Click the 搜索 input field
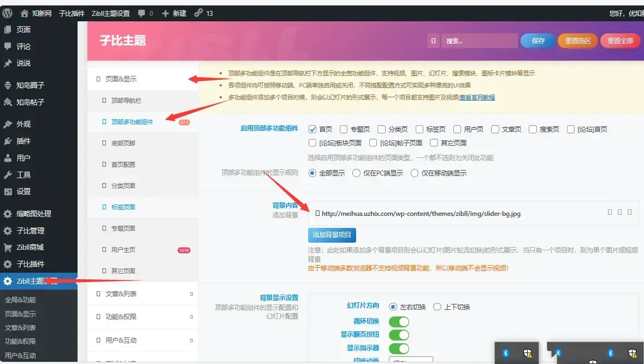644x364 pixels. point(479,40)
